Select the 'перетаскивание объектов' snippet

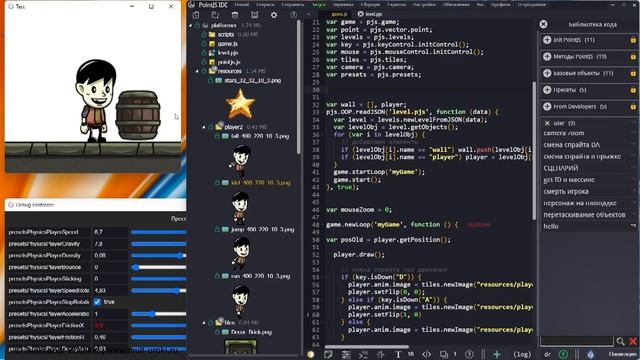584,215
